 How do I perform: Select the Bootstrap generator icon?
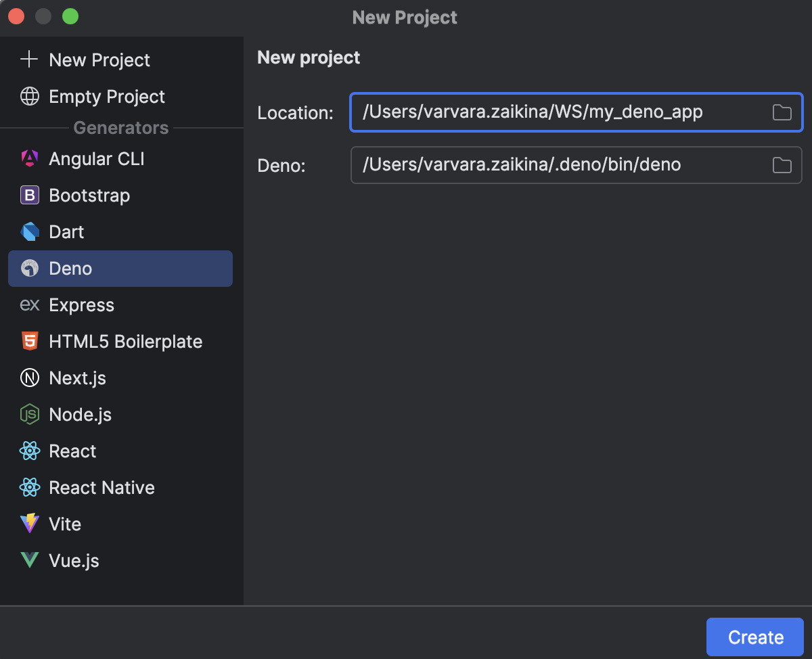(x=30, y=195)
